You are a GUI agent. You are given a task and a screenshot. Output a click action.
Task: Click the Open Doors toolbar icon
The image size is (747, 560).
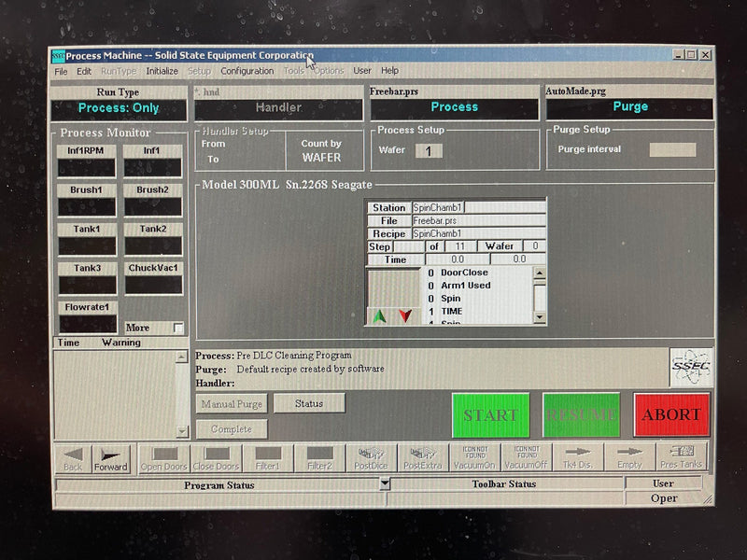click(164, 458)
